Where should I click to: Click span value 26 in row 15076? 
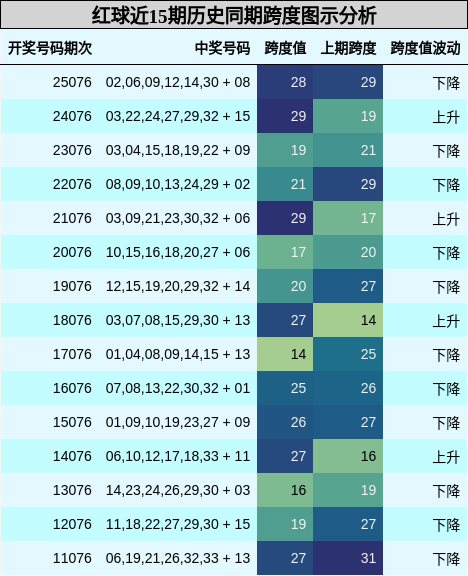point(285,422)
